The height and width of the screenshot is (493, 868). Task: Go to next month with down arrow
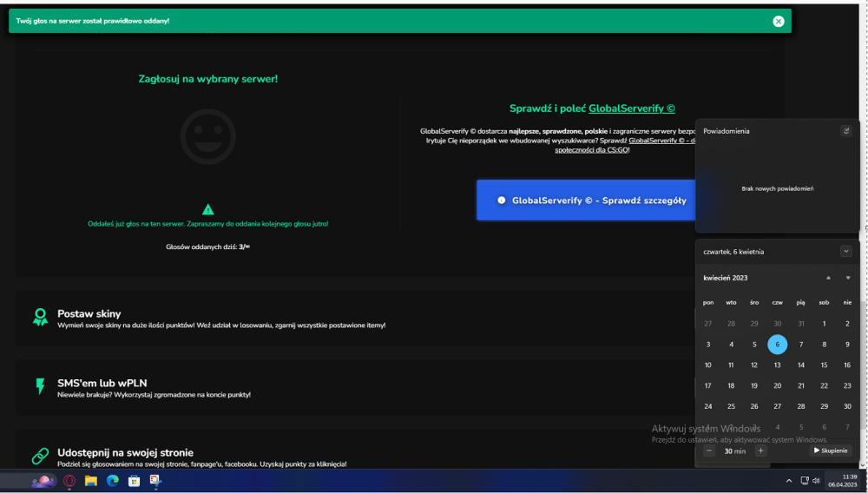(x=847, y=278)
